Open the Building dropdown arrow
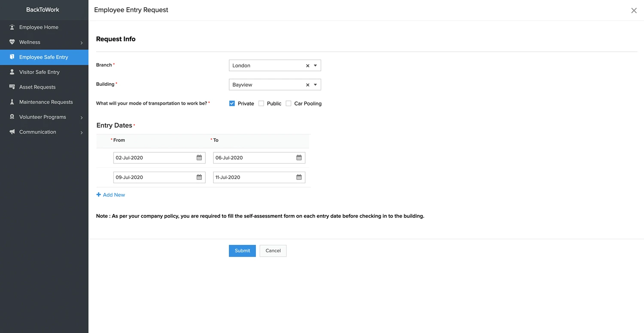The height and width of the screenshot is (333, 644). click(x=316, y=85)
